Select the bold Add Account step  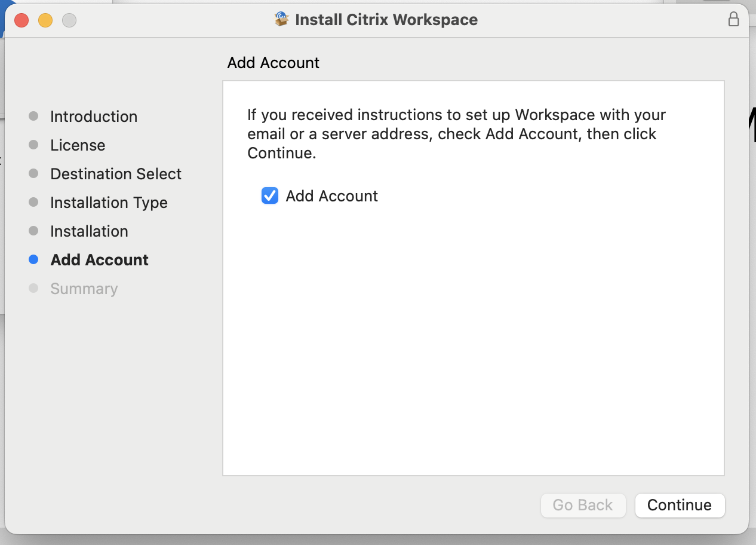[100, 260]
